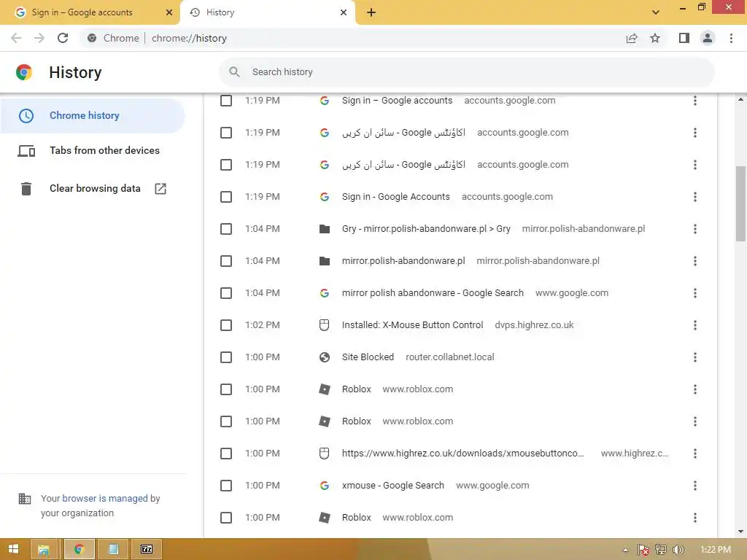This screenshot has width=747, height=560.
Task: Open more actions for Site Blocked entry
Action: [x=695, y=357]
